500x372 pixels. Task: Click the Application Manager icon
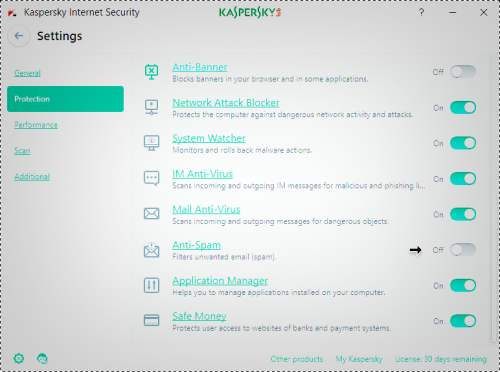(151, 285)
